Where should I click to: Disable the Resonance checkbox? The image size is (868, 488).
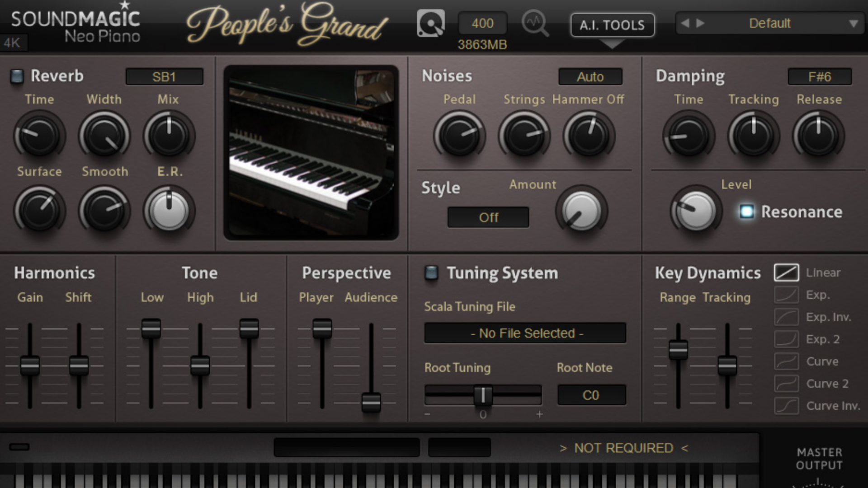(747, 211)
